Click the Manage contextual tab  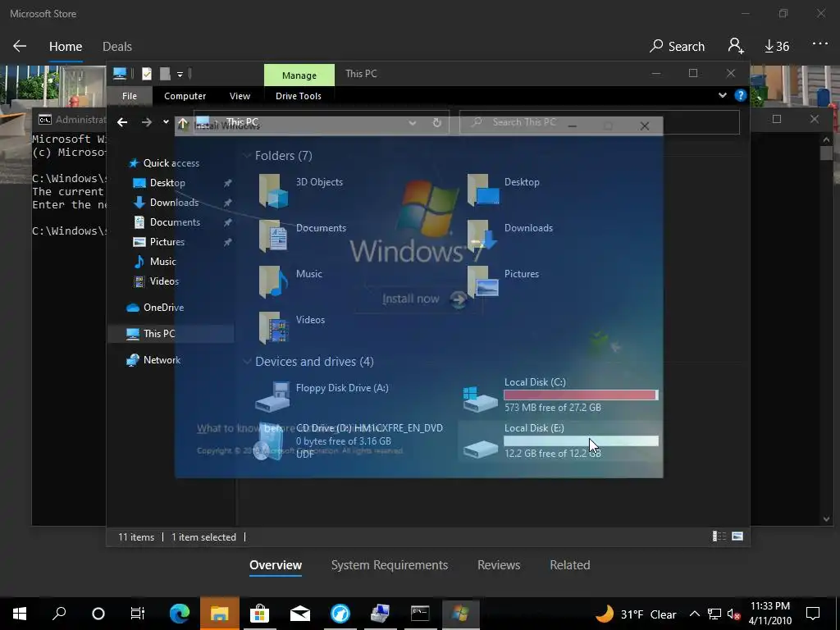point(299,75)
